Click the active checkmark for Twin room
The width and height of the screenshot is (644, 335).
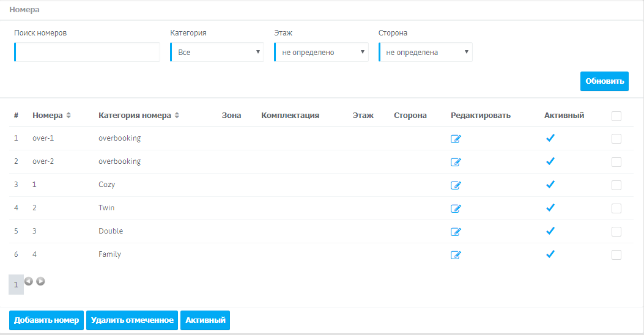[x=550, y=208]
